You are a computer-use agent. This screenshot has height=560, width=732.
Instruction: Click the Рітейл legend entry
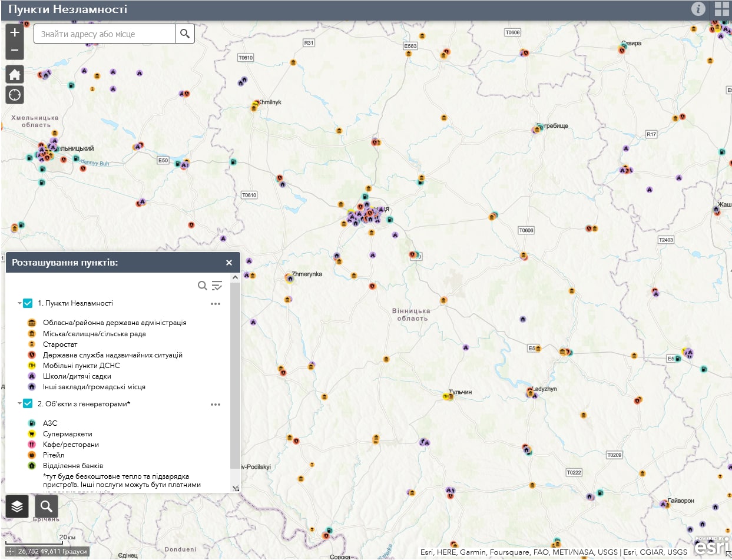pos(54,455)
